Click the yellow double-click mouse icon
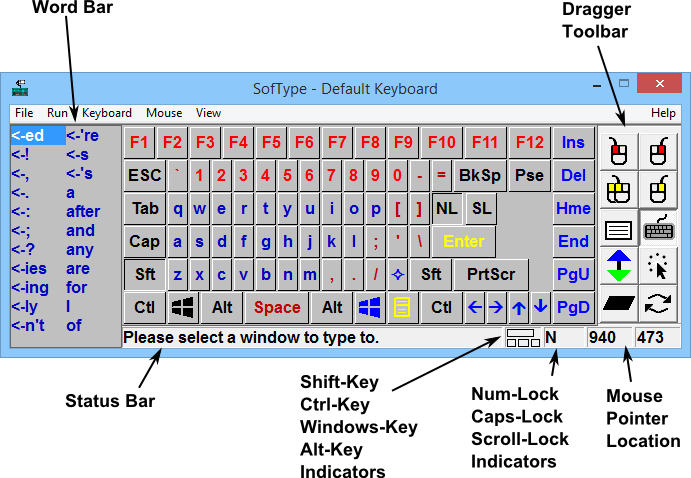 (619, 188)
